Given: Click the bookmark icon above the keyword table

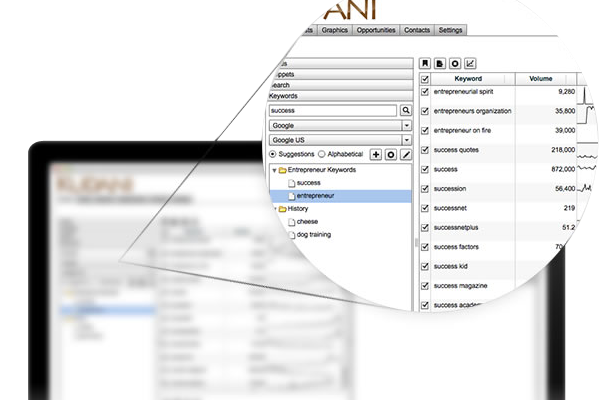Looking at the screenshot, I should [425, 63].
